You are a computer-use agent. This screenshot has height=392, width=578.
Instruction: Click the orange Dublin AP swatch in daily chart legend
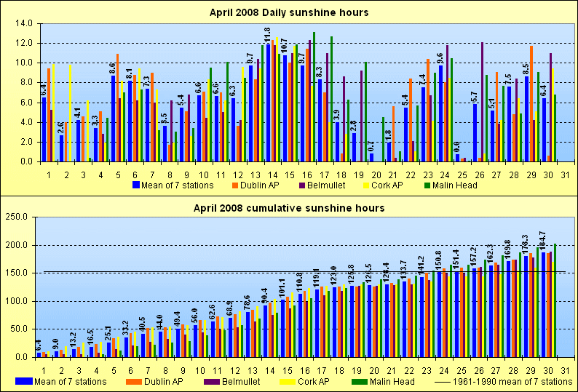pos(236,185)
